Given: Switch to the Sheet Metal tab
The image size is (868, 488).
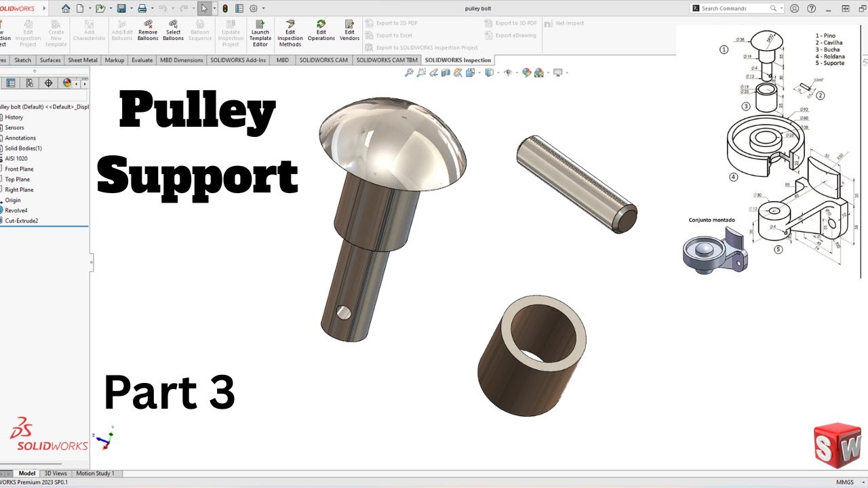Looking at the screenshot, I should pyautogui.click(x=83, y=60).
